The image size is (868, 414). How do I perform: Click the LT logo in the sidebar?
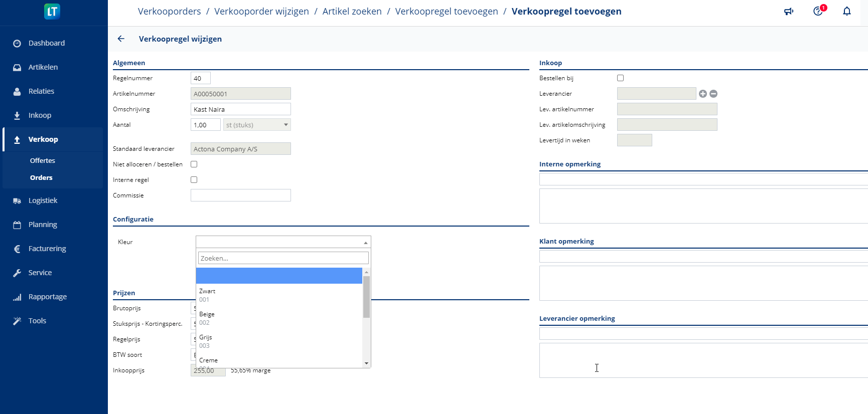pos(52,12)
